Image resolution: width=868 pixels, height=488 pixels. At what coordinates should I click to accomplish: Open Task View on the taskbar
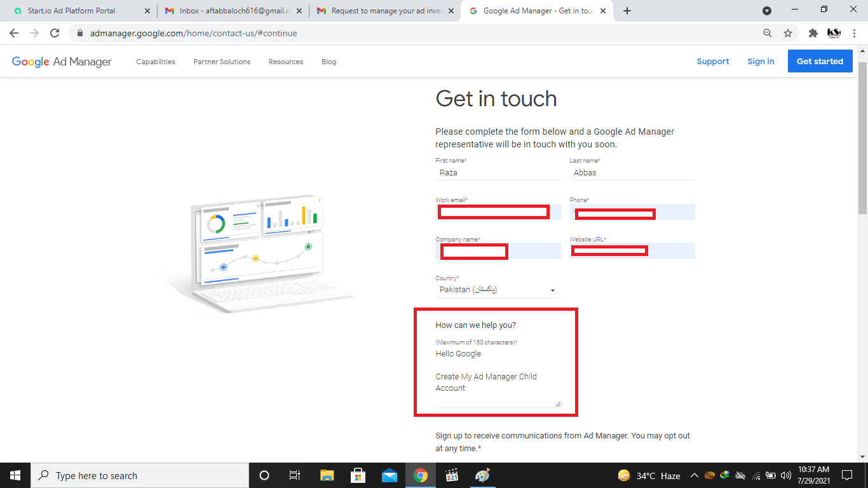pyautogui.click(x=295, y=475)
